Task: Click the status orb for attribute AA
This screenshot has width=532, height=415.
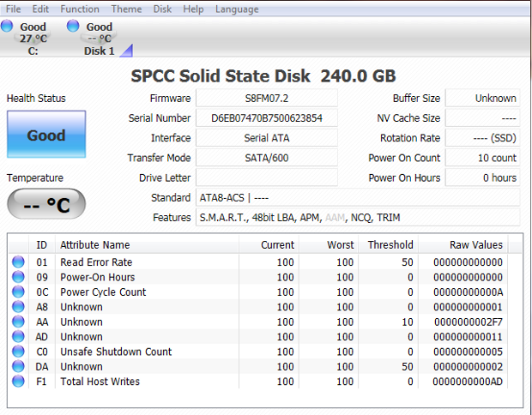Action: [18, 322]
